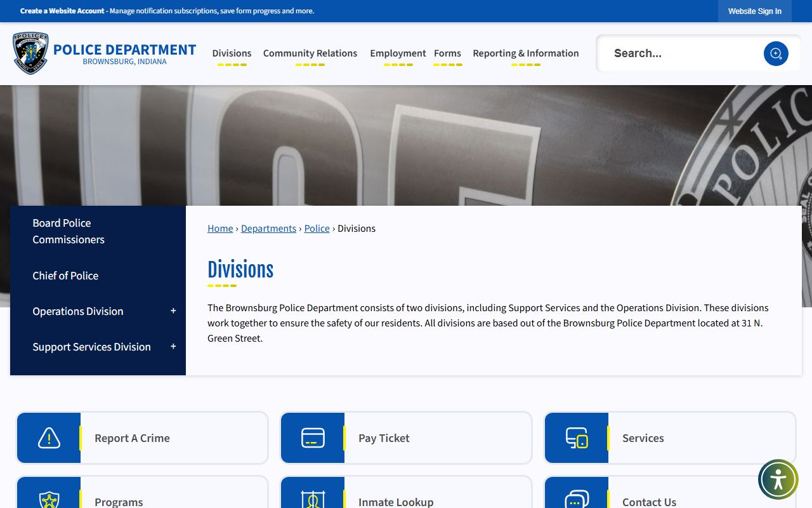Open the Employment menu

[398, 53]
